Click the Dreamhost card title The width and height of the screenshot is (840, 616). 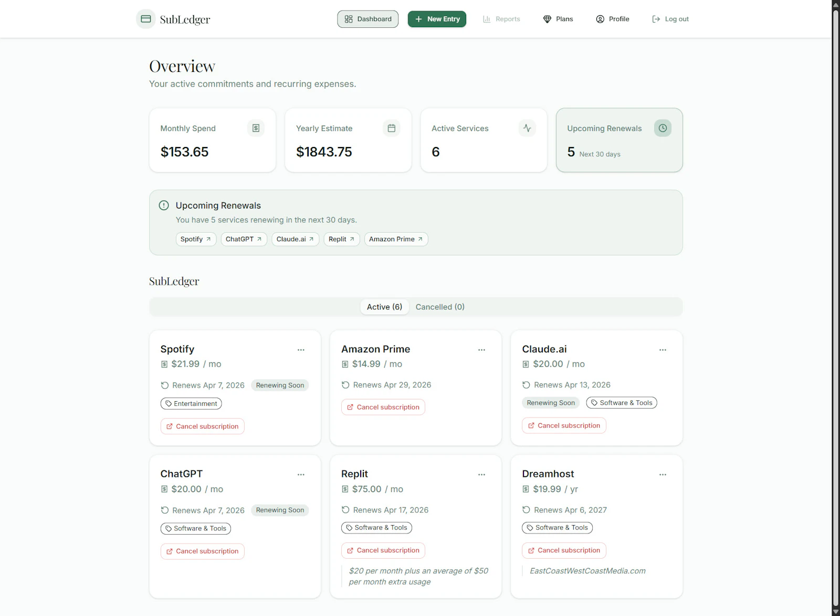[x=548, y=474]
